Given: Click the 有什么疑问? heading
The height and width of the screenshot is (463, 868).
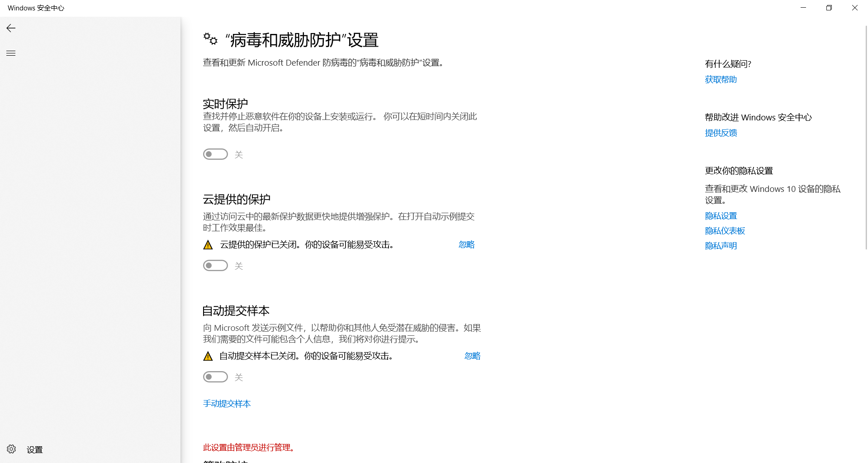Looking at the screenshot, I should pos(728,64).
